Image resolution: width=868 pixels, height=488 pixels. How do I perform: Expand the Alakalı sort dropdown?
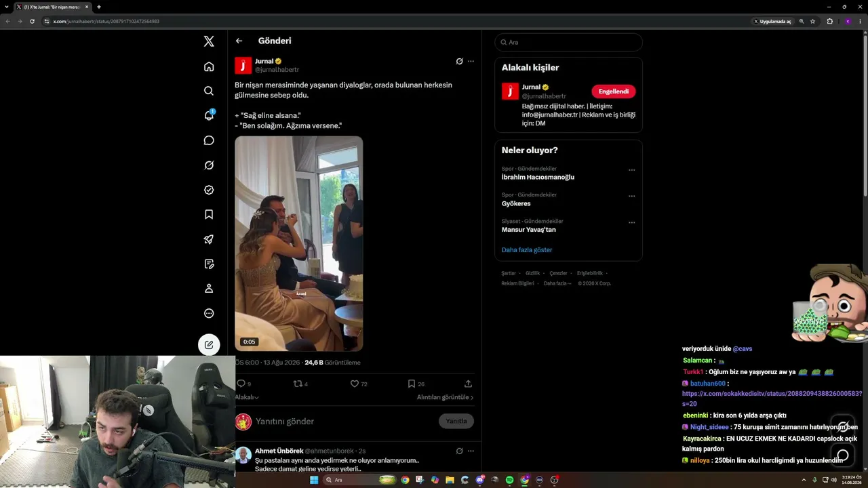pos(247,397)
